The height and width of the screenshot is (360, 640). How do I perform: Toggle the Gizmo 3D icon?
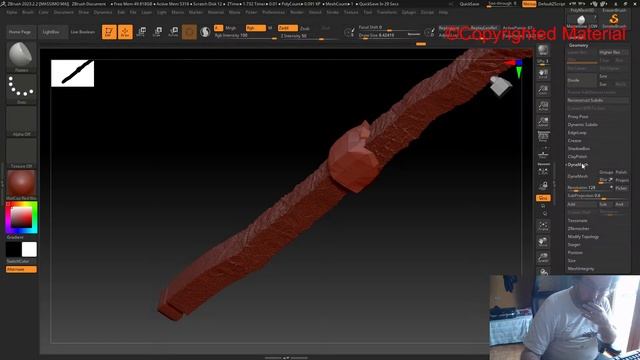point(189,32)
